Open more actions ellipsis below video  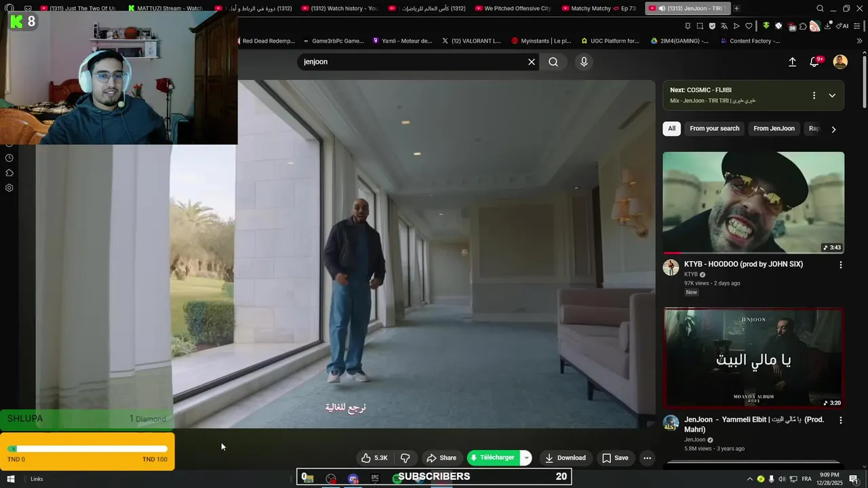pyautogui.click(x=647, y=458)
